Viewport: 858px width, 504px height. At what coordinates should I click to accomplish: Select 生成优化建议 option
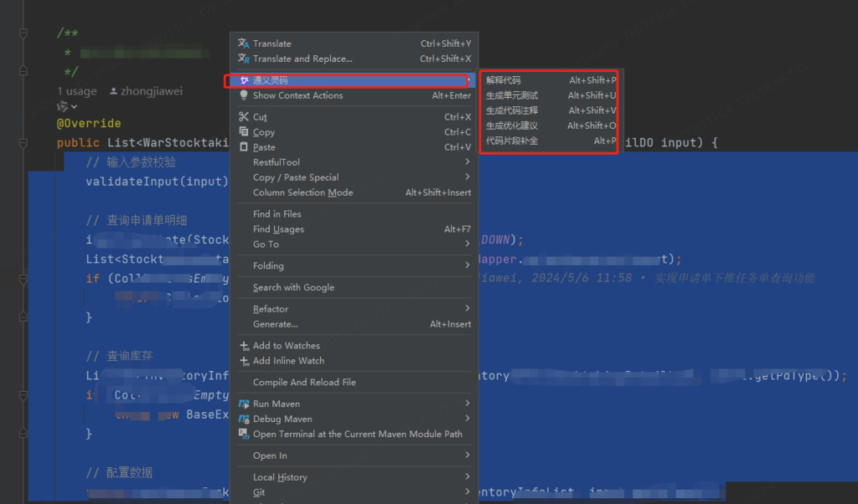(512, 126)
